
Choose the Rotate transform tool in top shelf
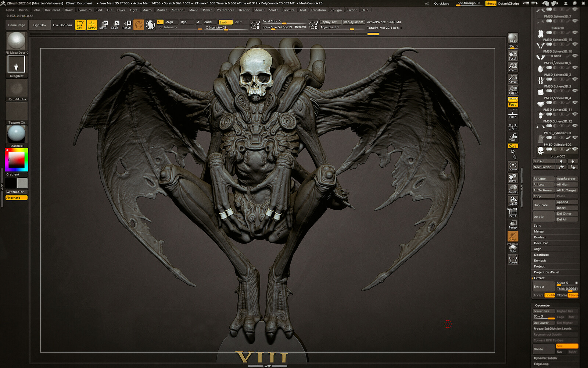(x=127, y=25)
